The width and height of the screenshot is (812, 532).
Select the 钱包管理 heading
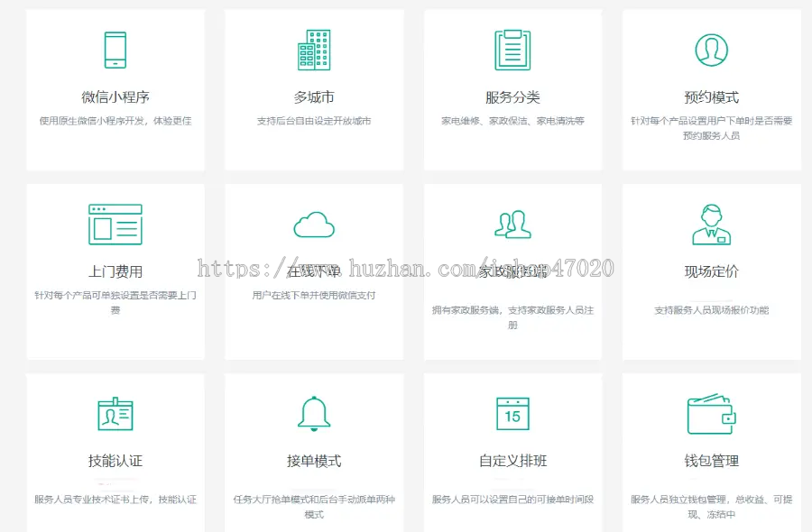pyautogui.click(x=712, y=461)
